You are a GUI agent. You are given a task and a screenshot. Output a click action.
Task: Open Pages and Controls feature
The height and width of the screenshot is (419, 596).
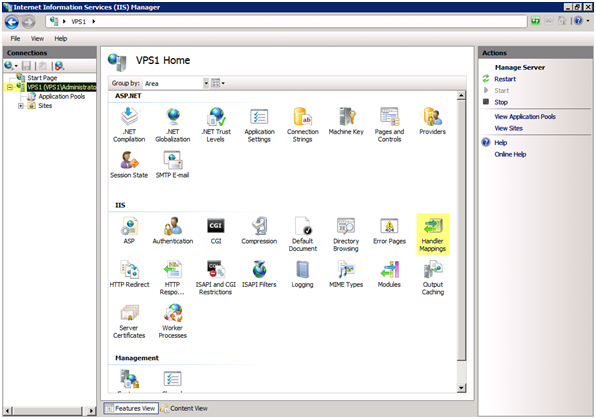[389, 124]
